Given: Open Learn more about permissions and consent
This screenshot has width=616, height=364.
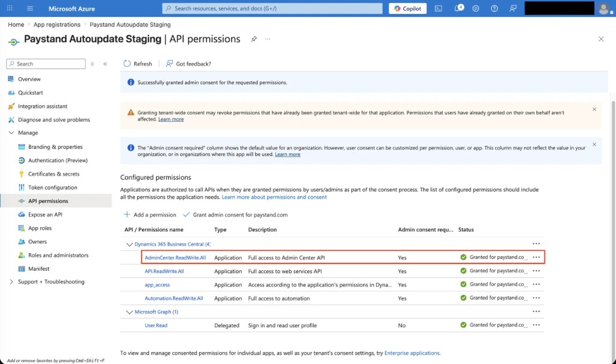Looking at the screenshot, I should [274, 197].
